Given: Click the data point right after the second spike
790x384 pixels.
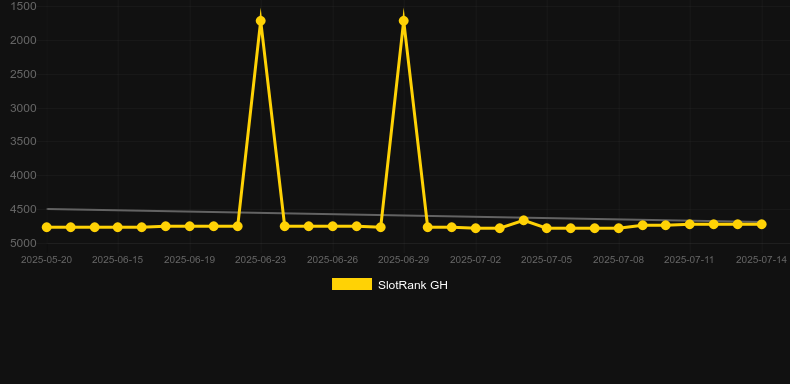Looking at the screenshot, I should point(428,227).
